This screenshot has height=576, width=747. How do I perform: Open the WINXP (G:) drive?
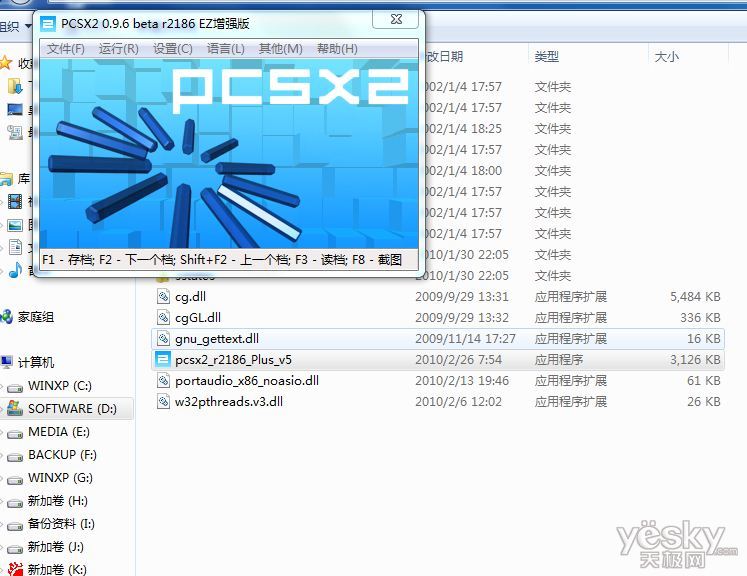point(60,478)
